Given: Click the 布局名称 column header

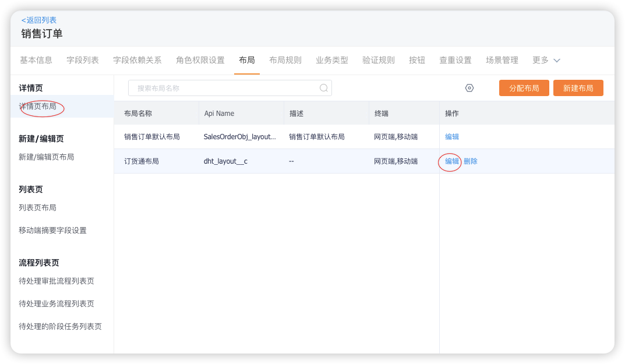Looking at the screenshot, I should click(138, 113).
